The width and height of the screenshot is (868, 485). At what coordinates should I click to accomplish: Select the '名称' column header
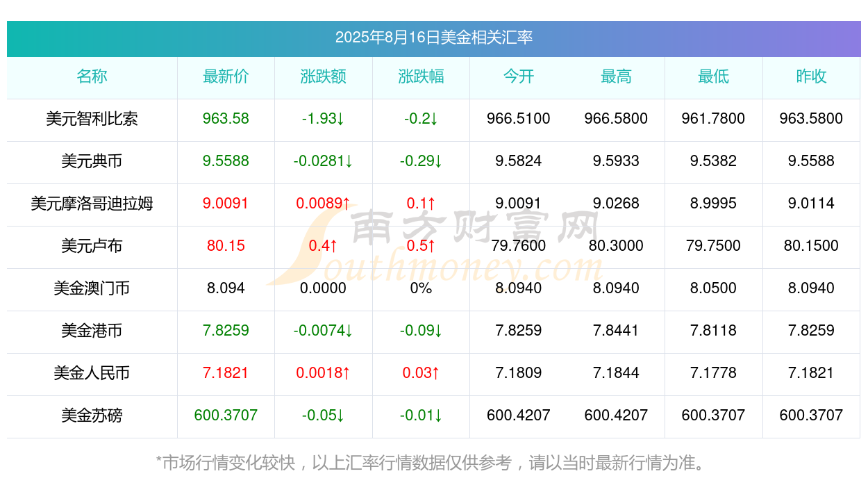tap(92, 76)
